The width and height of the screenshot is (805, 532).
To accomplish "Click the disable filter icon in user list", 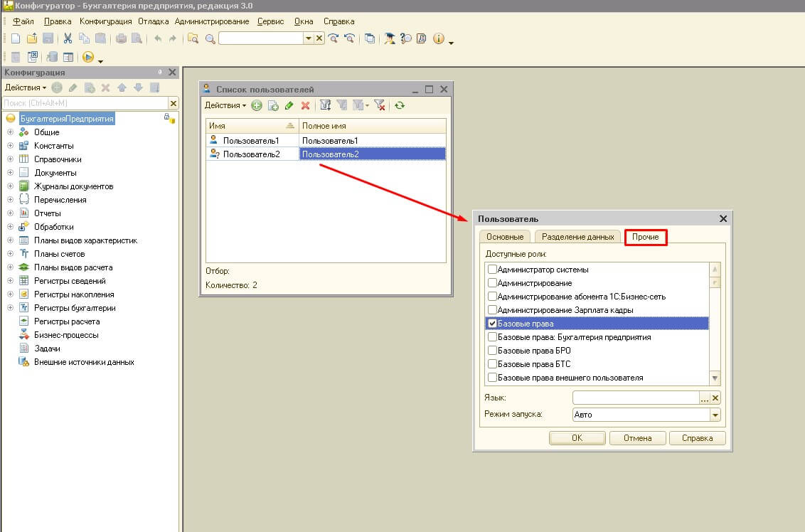I will point(380,105).
